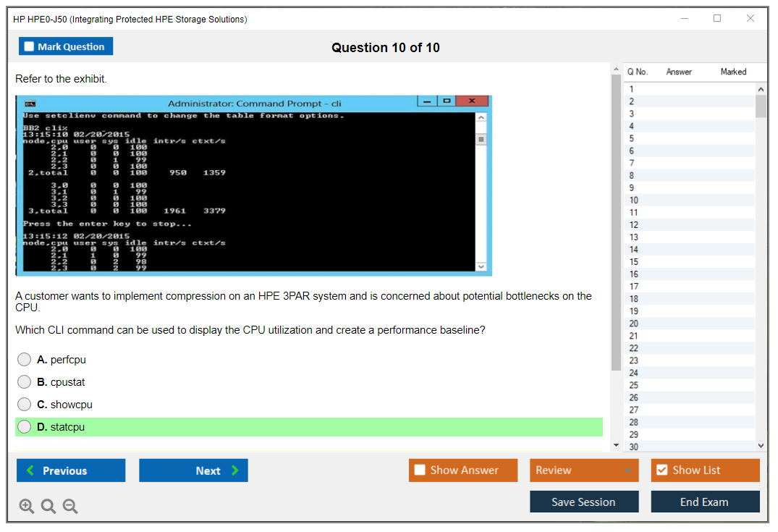Uncheck the Show List checkbox

(x=661, y=470)
